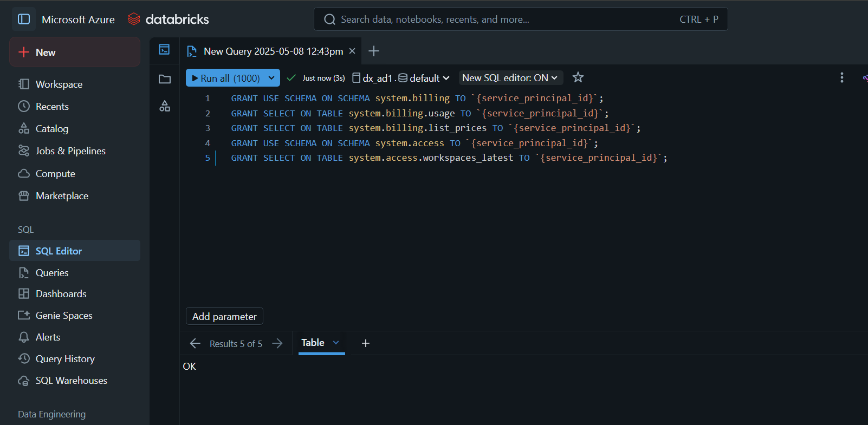Screen dimensions: 868x425
Task: Run all queries with Run all button
Action: tap(225, 78)
